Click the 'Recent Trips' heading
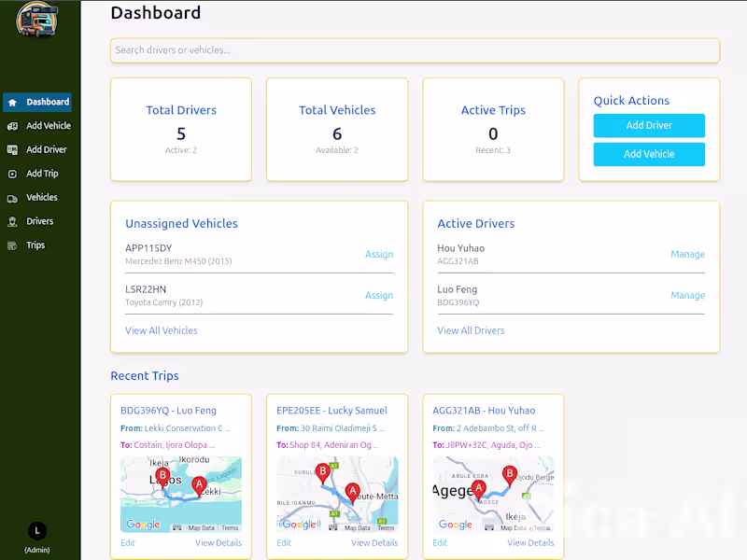 coord(145,376)
